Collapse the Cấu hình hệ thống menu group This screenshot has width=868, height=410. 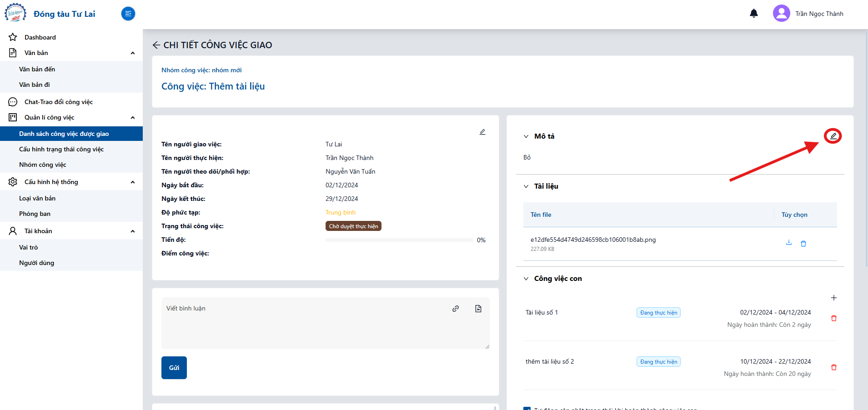(133, 182)
